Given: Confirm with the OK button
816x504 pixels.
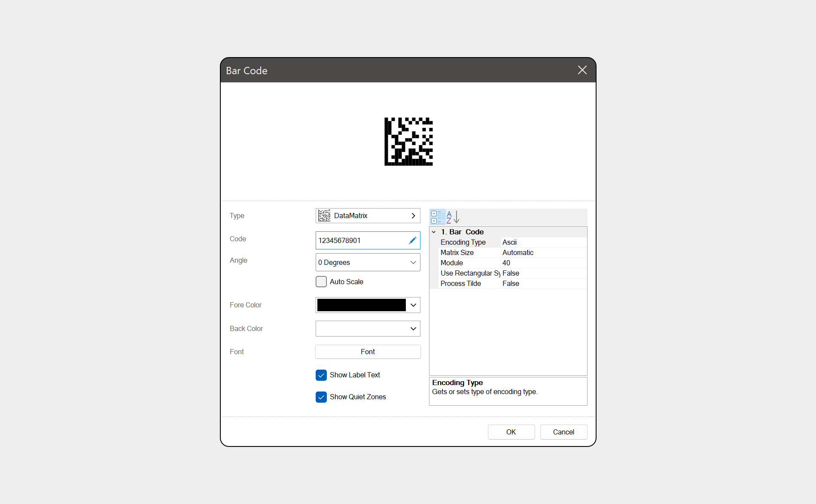Looking at the screenshot, I should (x=511, y=432).
